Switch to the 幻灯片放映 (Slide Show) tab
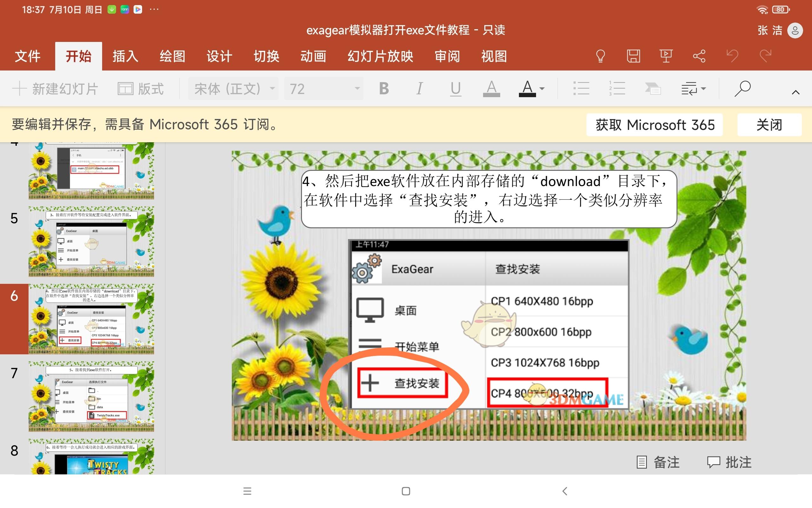Screen dimensions: 812x508 380,56
